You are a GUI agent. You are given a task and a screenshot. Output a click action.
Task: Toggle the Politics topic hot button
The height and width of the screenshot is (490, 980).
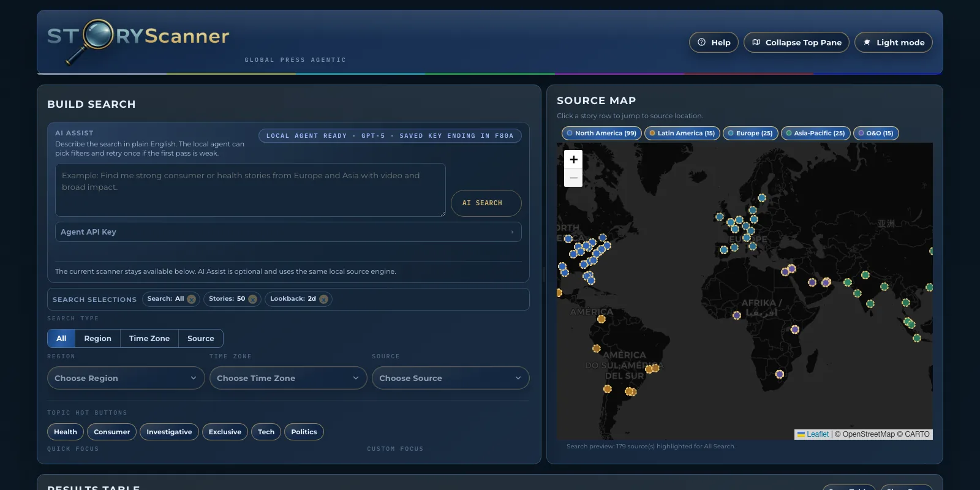tap(304, 432)
